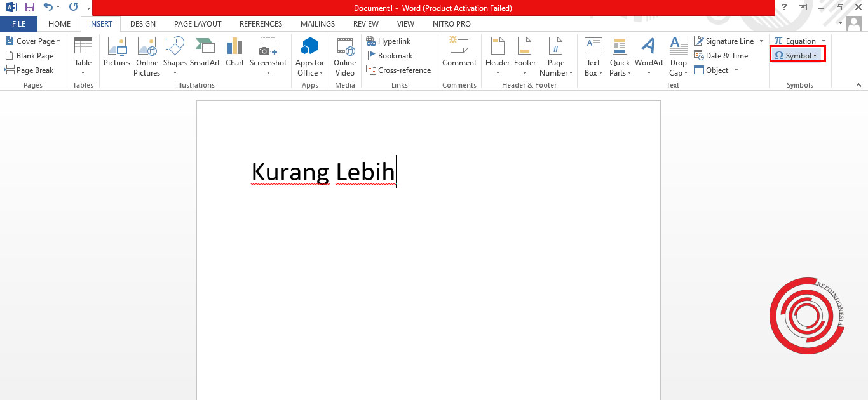868x400 pixels.
Task: Collapse the ribbon with the arrow
Action: click(x=859, y=84)
